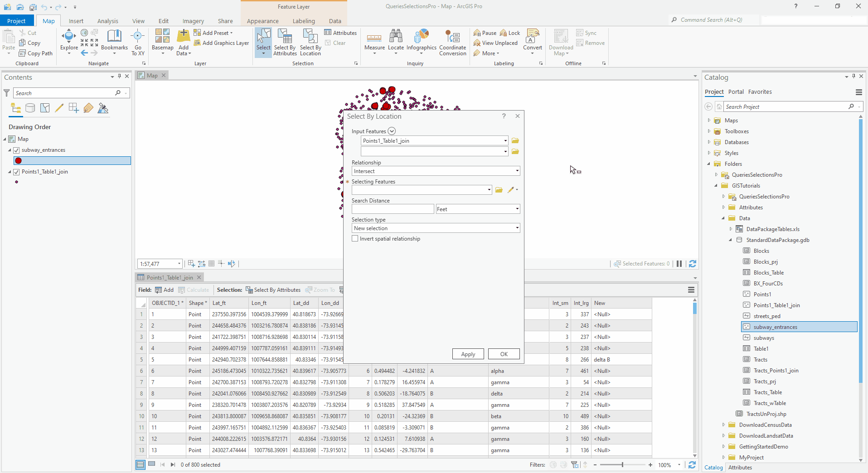This screenshot has height=473, width=868.
Task: Open the Explore navigation tool
Action: coord(69,42)
